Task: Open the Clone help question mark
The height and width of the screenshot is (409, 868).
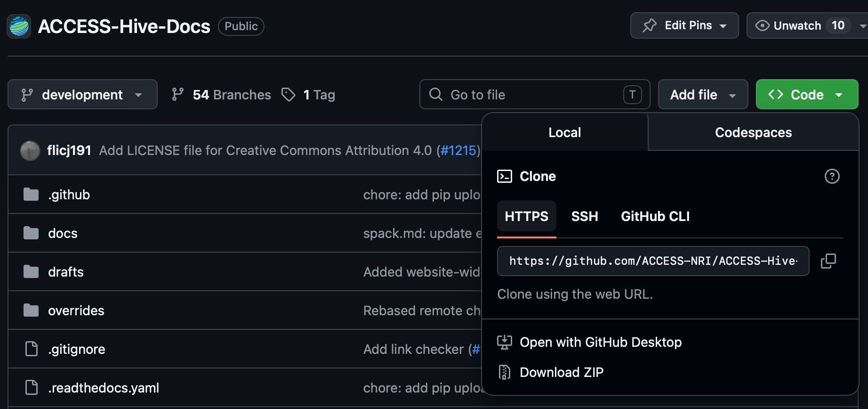Action: pos(832,176)
